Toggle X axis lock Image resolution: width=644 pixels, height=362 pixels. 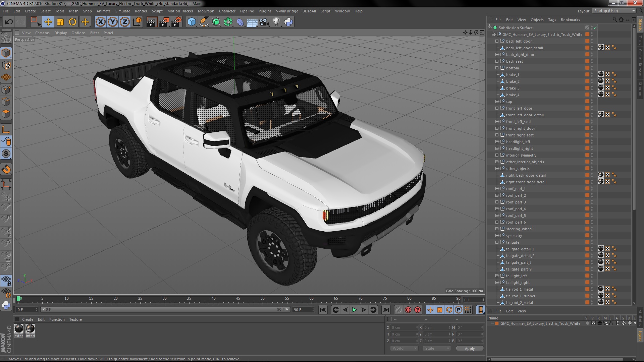click(100, 22)
